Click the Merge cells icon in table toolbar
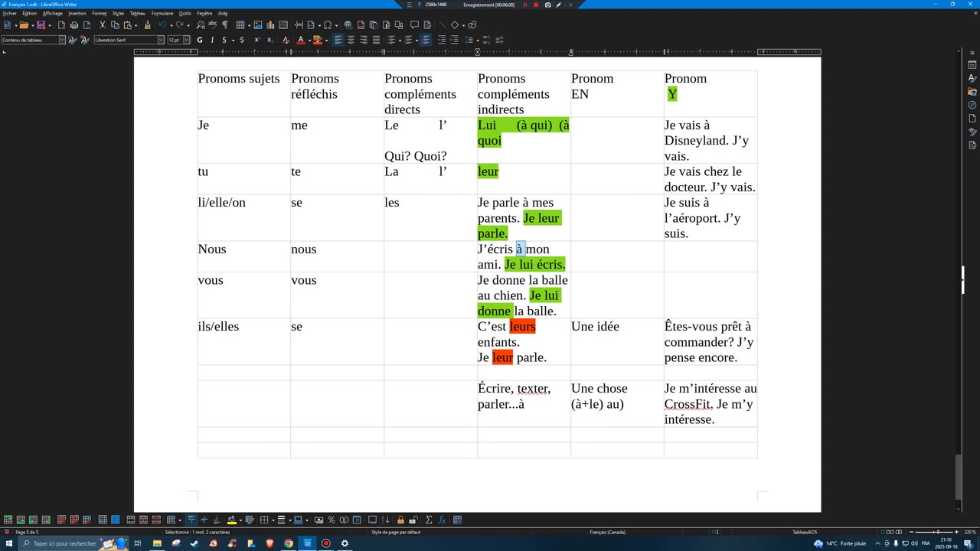 coord(131,520)
